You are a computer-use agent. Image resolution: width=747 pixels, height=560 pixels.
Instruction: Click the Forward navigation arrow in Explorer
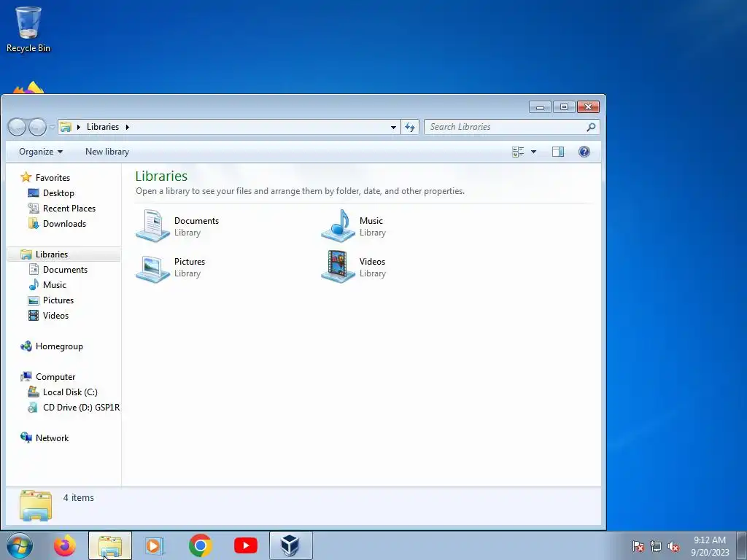37,127
